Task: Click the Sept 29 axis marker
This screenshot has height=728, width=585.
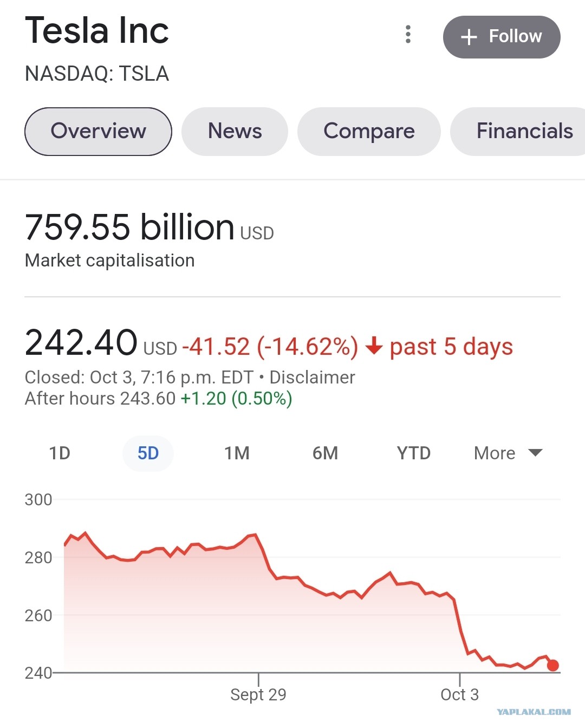Action: 258,694
